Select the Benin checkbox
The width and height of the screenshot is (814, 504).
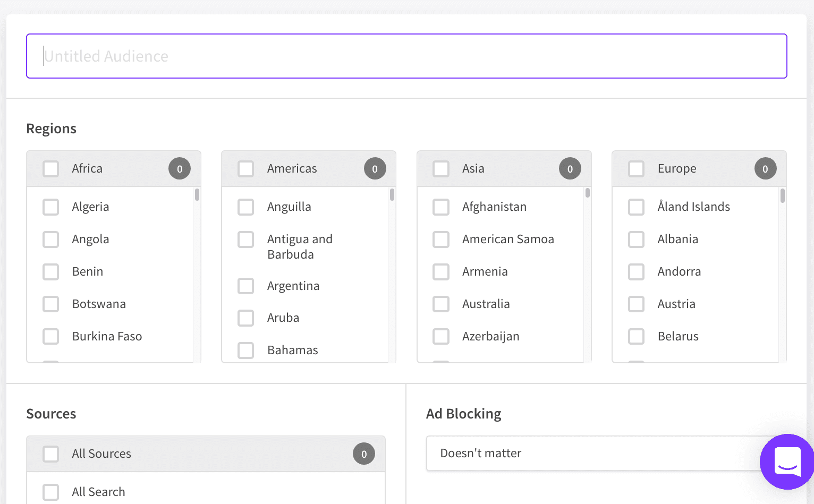(x=51, y=272)
